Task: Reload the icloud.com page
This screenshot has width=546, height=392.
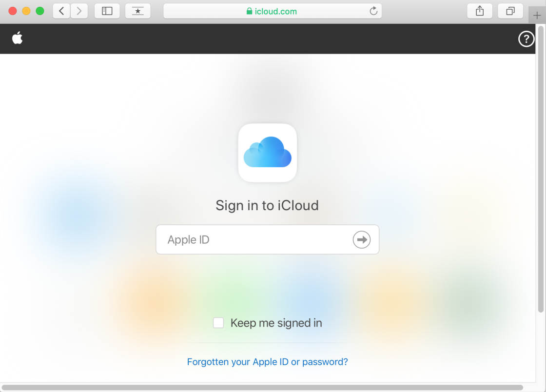Action: (x=373, y=11)
